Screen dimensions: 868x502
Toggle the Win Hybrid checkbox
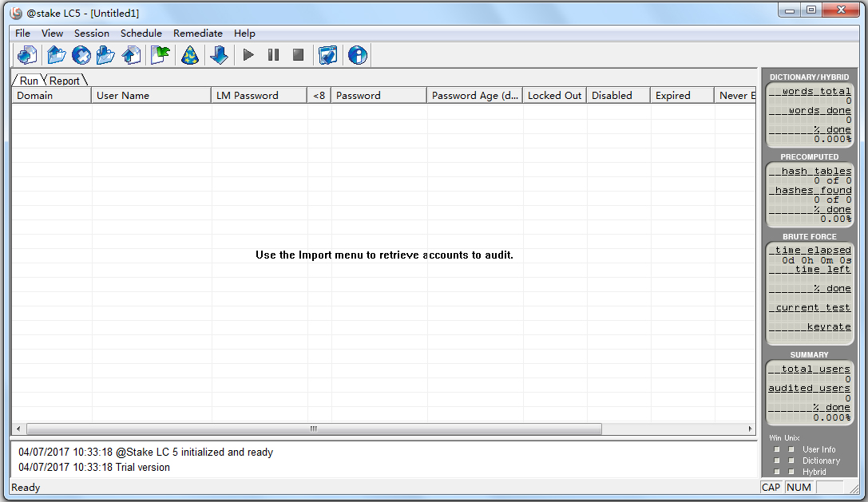pos(777,472)
